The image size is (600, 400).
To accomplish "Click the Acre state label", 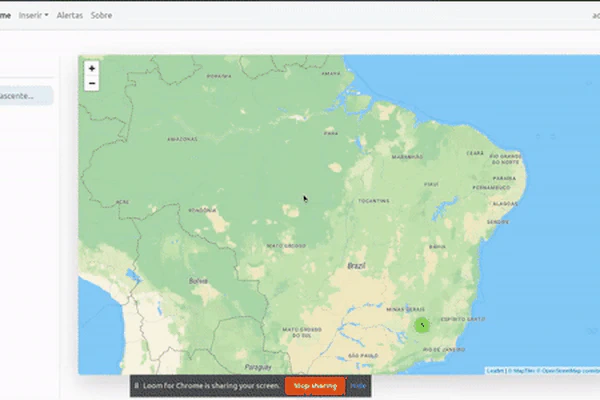I will (x=122, y=202).
